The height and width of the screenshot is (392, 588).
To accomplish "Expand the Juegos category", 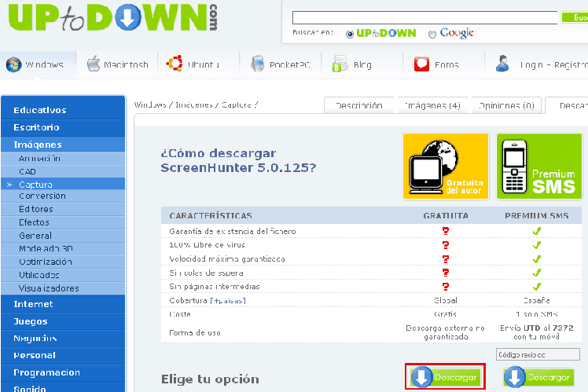I will tap(63, 321).
